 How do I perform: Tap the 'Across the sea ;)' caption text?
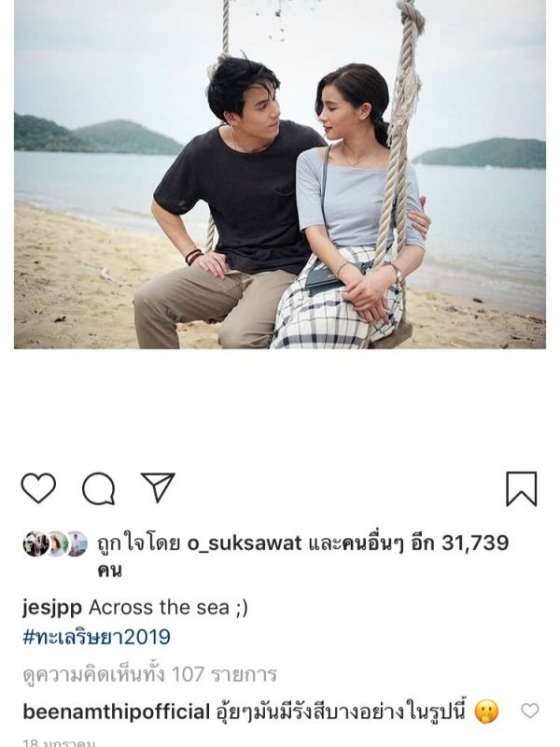[x=168, y=608]
